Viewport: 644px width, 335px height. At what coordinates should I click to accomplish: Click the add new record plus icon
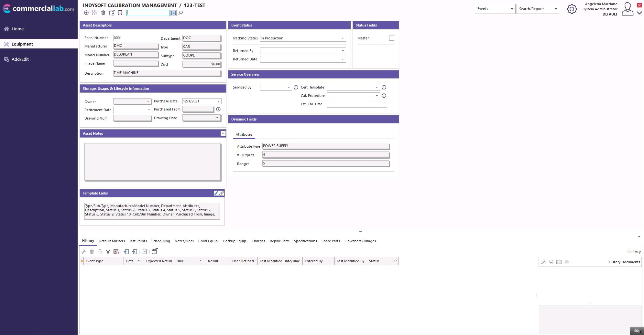(86, 13)
